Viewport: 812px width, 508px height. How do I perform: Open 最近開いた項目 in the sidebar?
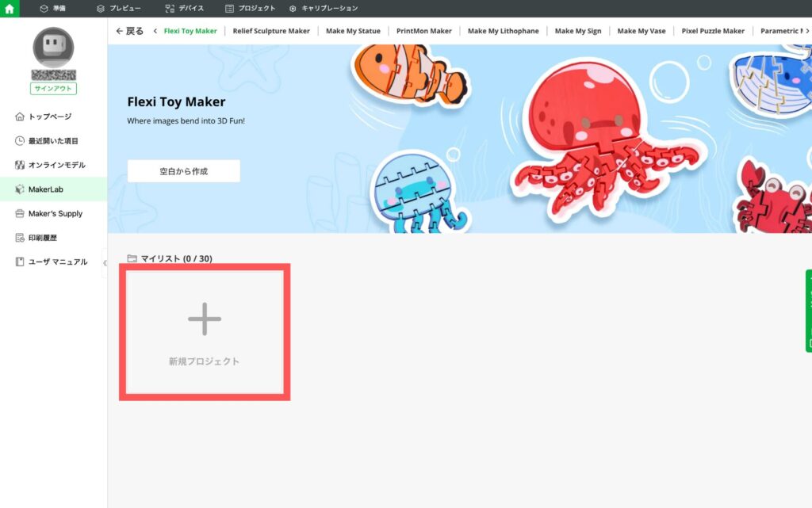pyautogui.click(x=53, y=141)
